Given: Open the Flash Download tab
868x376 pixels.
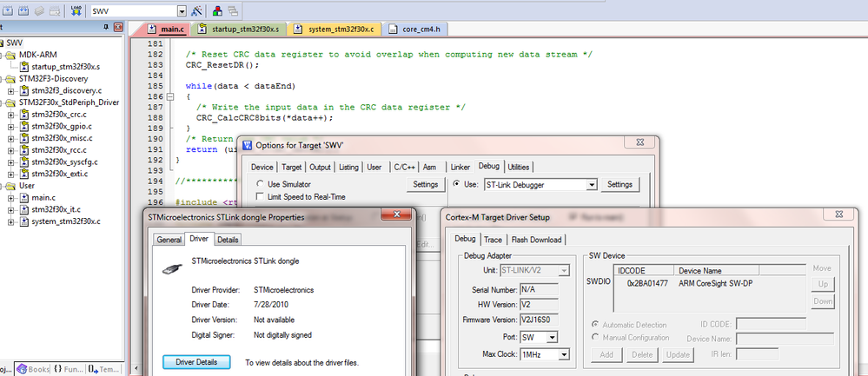Looking at the screenshot, I should click(536, 240).
